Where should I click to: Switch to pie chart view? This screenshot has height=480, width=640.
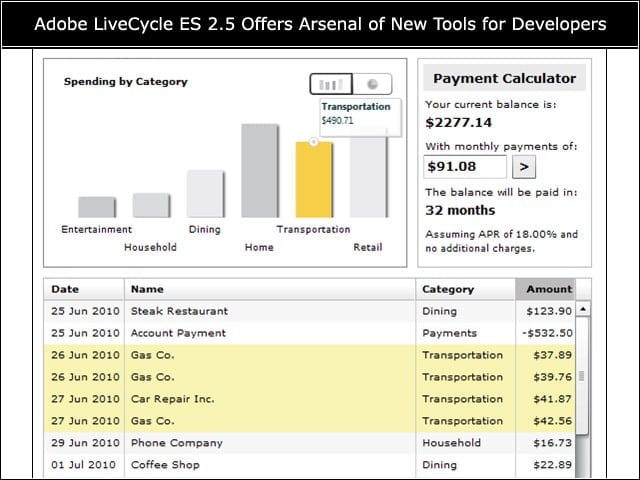(372, 84)
